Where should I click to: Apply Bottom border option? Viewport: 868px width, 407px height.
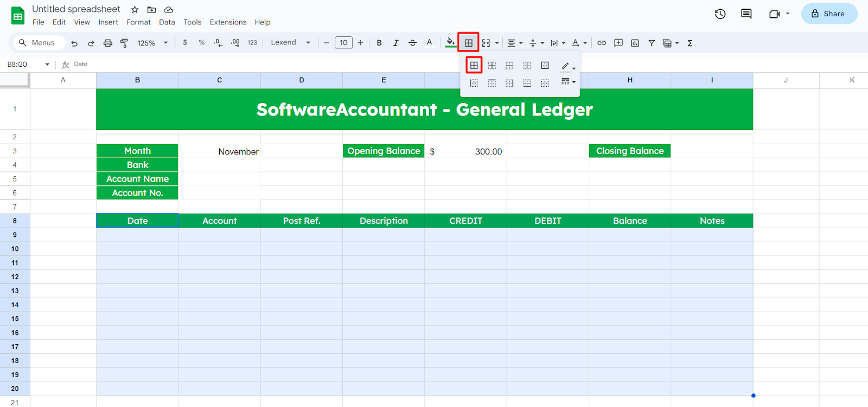(527, 83)
